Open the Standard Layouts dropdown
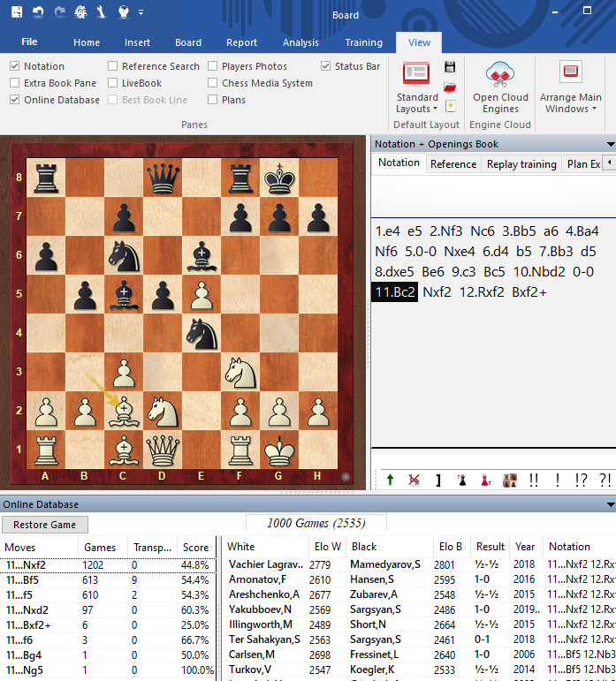 tap(417, 103)
